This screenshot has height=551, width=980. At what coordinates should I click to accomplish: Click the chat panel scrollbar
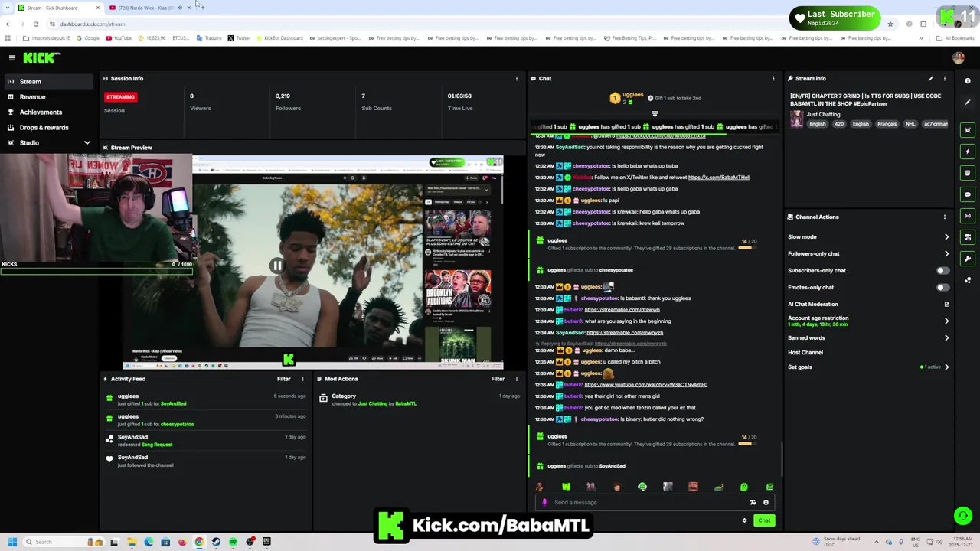click(782, 459)
